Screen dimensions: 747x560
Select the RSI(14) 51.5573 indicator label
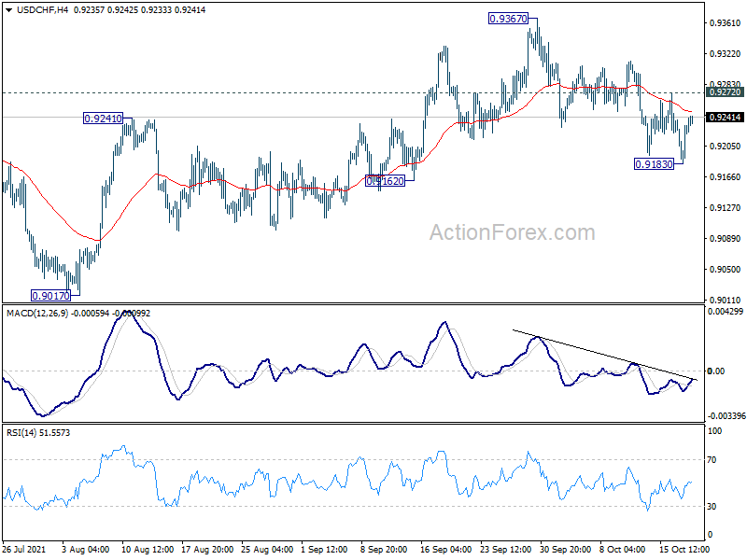[x=38, y=433]
